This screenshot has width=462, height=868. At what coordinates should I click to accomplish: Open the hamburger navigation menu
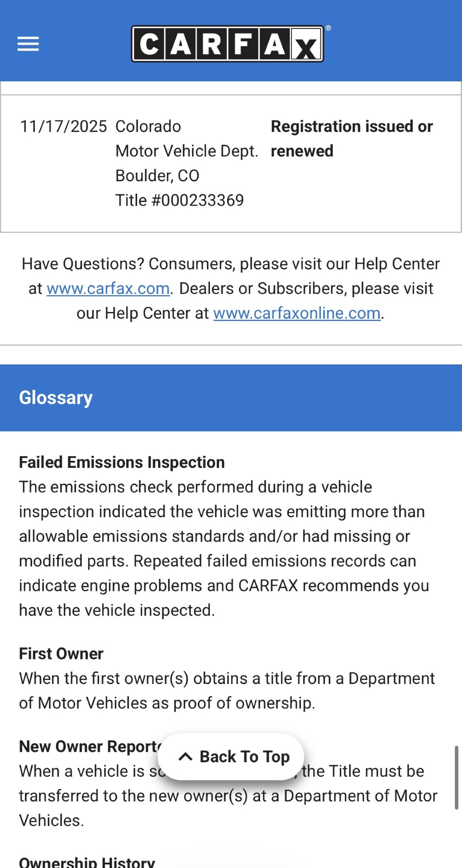pos(28,44)
